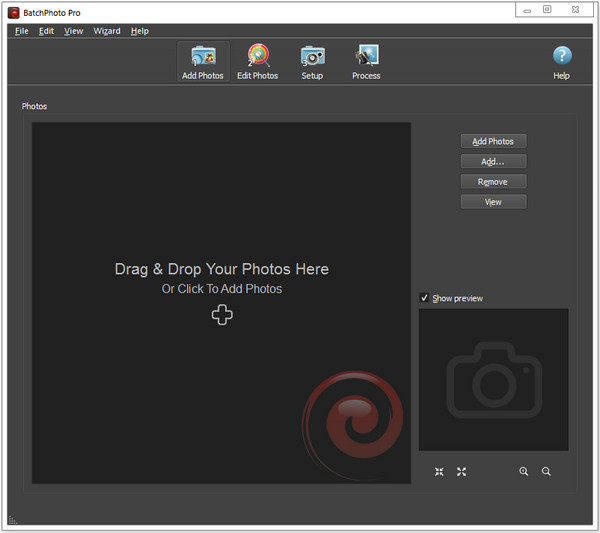Close the BatchPhoto Pro window

click(575, 10)
